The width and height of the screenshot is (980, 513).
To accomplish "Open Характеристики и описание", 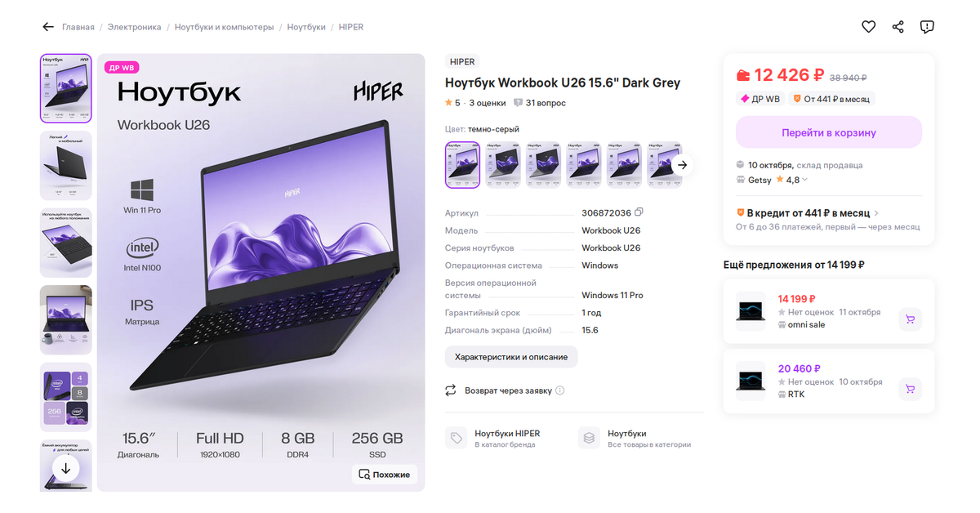I will coord(511,357).
